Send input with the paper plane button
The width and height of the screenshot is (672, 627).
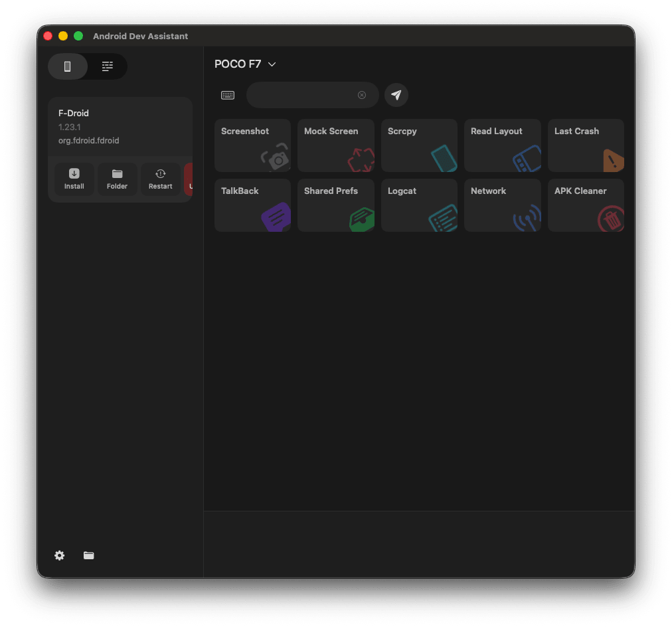click(x=396, y=95)
